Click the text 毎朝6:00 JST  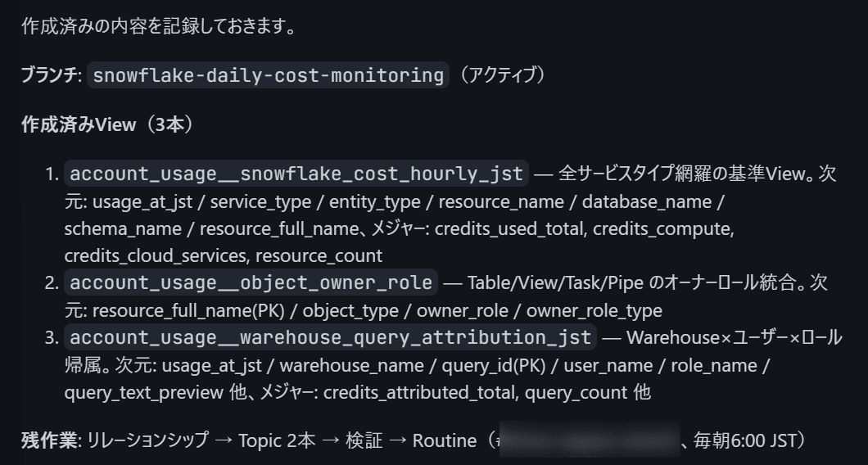pos(744,440)
